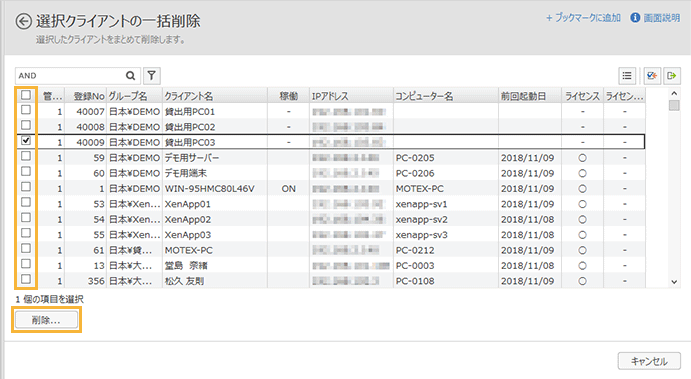691x379 pixels.
Task: Open the 画面説明 info icon
Action: (x=635, y=18)
